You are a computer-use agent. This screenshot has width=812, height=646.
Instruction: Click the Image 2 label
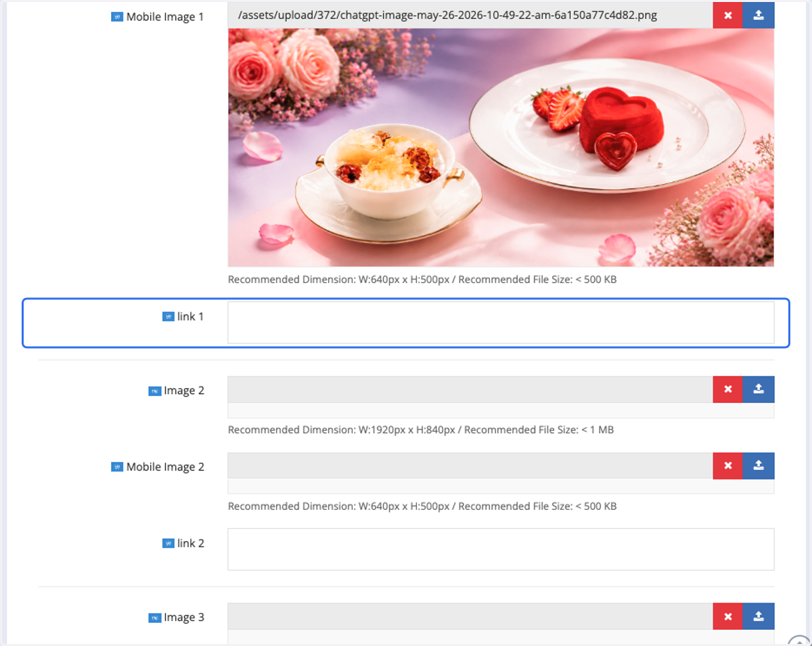pos(183,391)
